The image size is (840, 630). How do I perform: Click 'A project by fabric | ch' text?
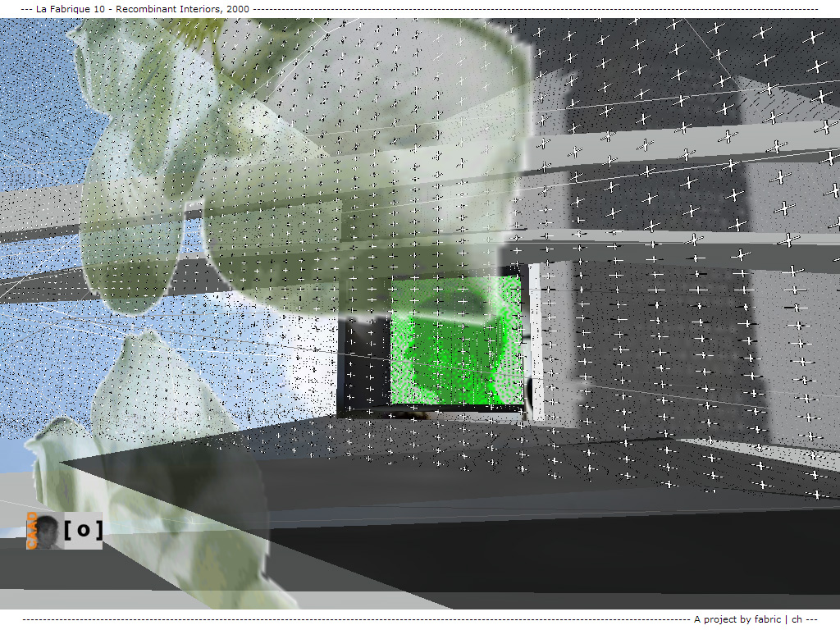tap(748, 619)
